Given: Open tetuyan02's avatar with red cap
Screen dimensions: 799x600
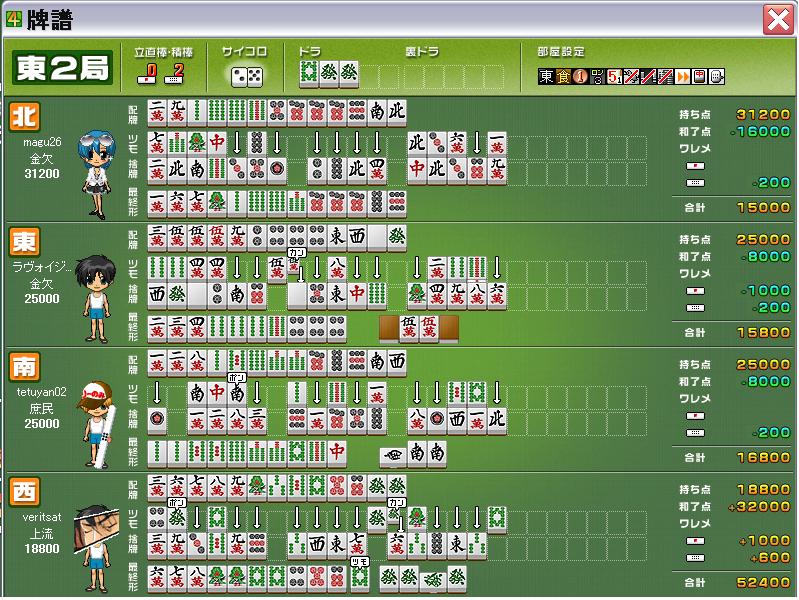Looking at the screenshot, I should [100, 420].
